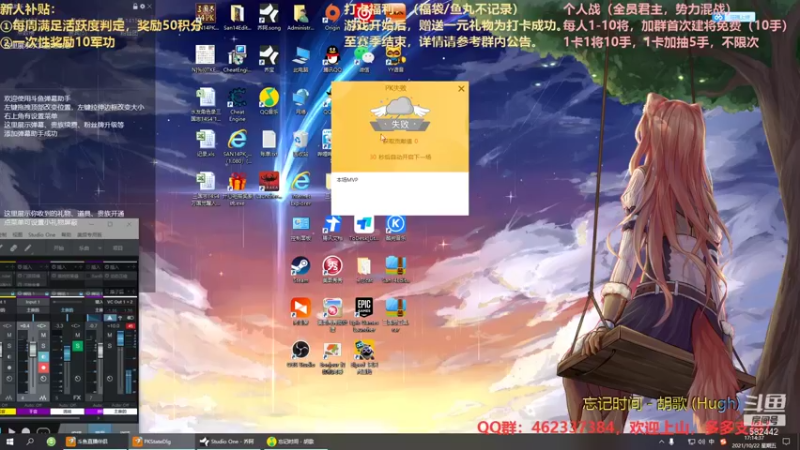The image size is (800, 450).
Task: Open the Studio One menu
Action: pyautogui.click(x=41, y=235)
